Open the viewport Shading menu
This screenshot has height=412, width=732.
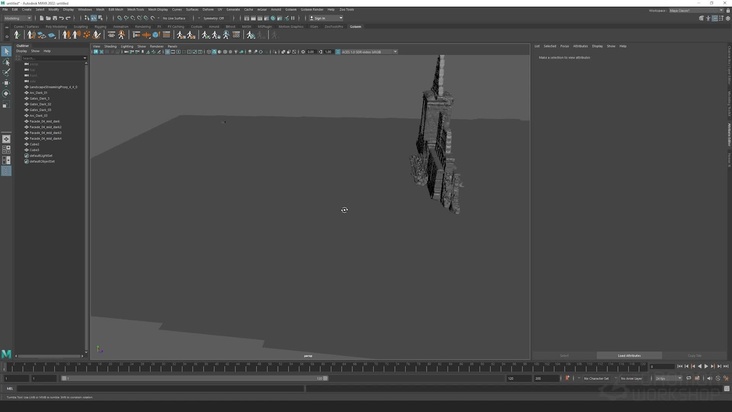click(x=110, y=46)
